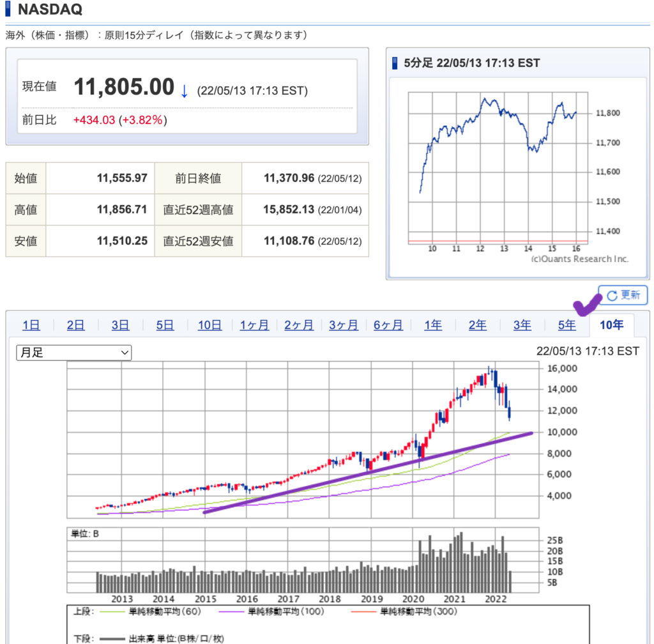
Task: Click the opening price 11,555.97
Action: 122,178
